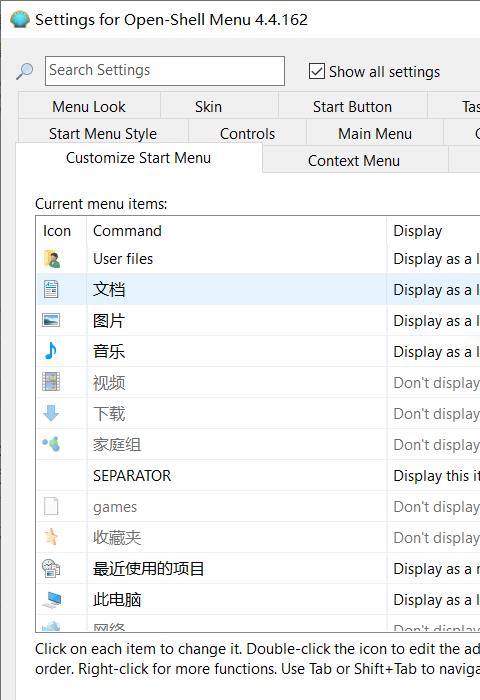
Task: Select the 此电脑 command
Action: [117, 600]
